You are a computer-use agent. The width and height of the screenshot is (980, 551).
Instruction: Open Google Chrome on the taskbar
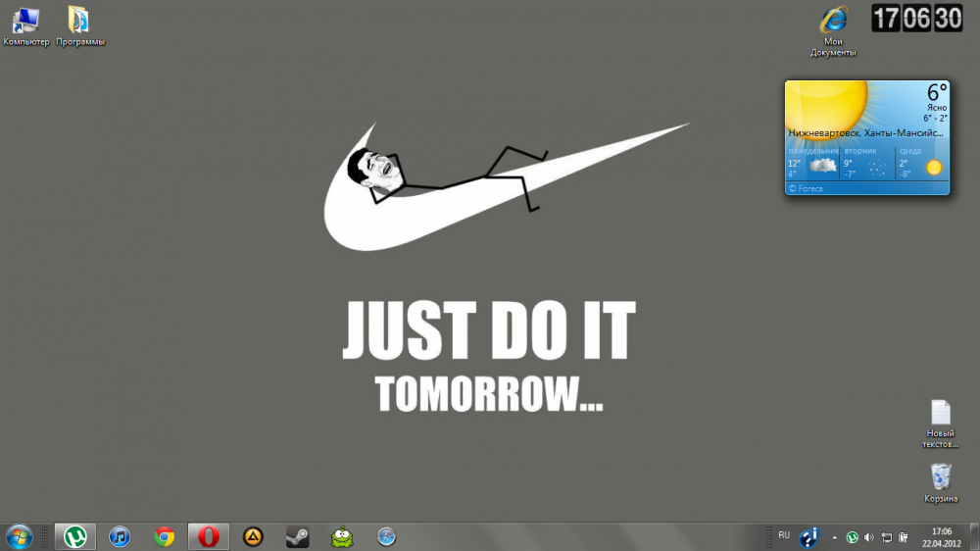tap(165, 536)
